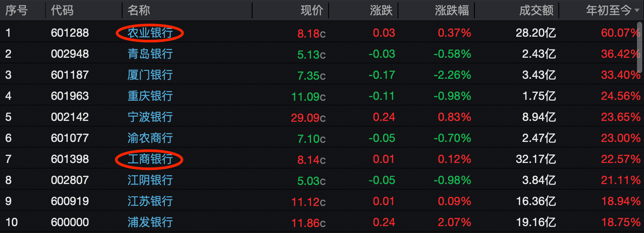Click the 16.36亿 turnover cell

pos(537,201)
